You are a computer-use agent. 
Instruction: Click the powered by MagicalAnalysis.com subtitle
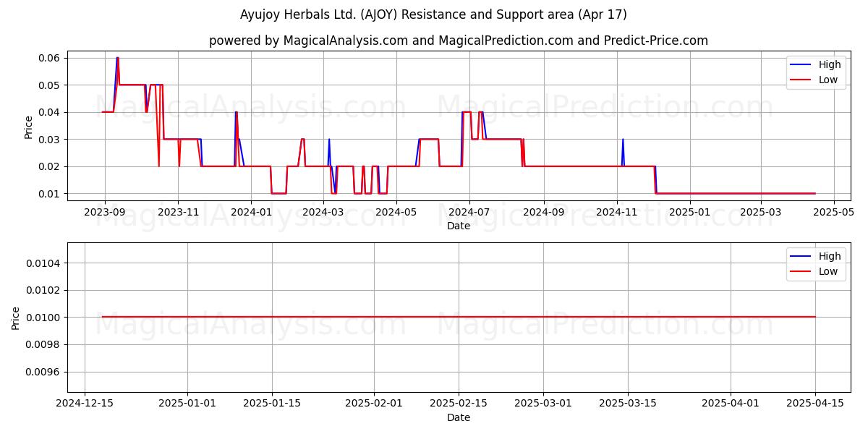click(459, 41)
